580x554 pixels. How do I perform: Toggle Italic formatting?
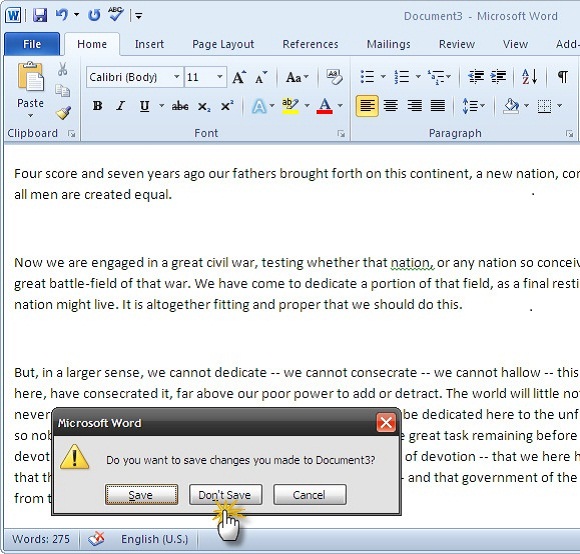pyautogui.click(x=121, y=106)
